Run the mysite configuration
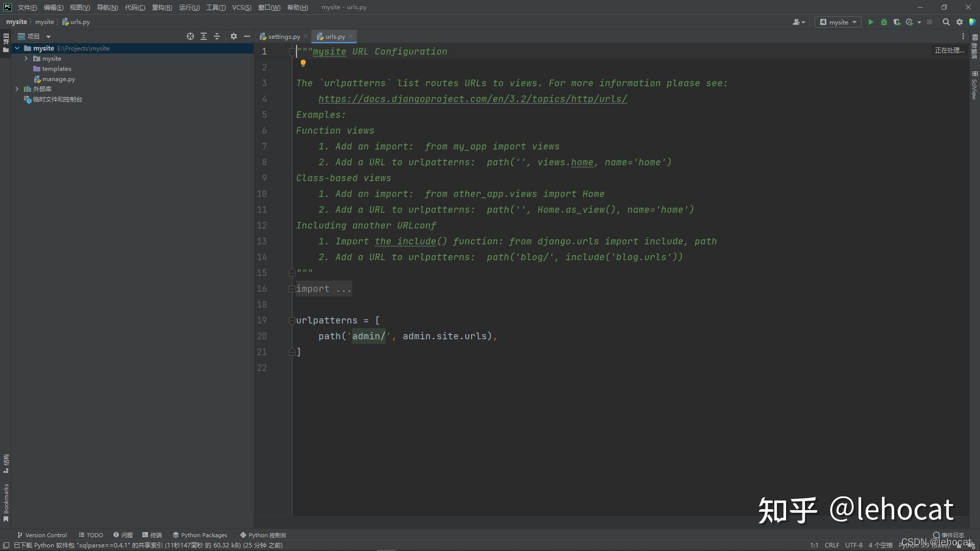 (x=871, y=22)
